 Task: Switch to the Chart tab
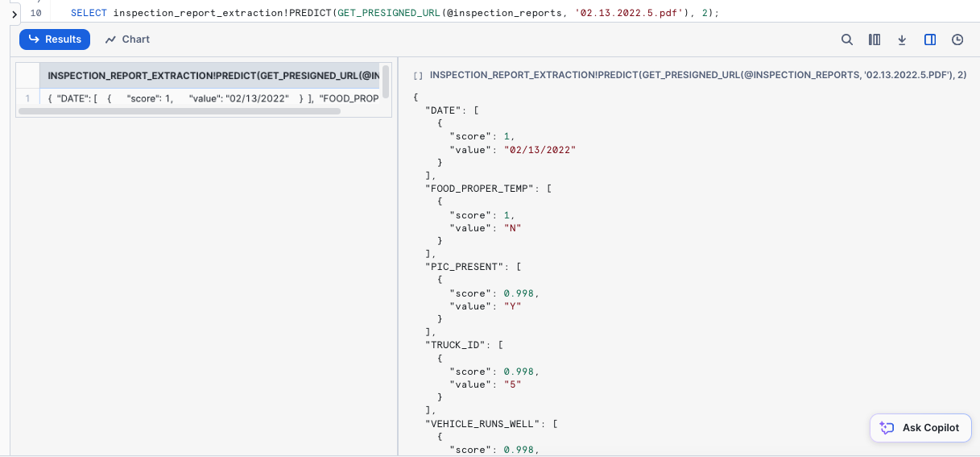tap(127, 39)
